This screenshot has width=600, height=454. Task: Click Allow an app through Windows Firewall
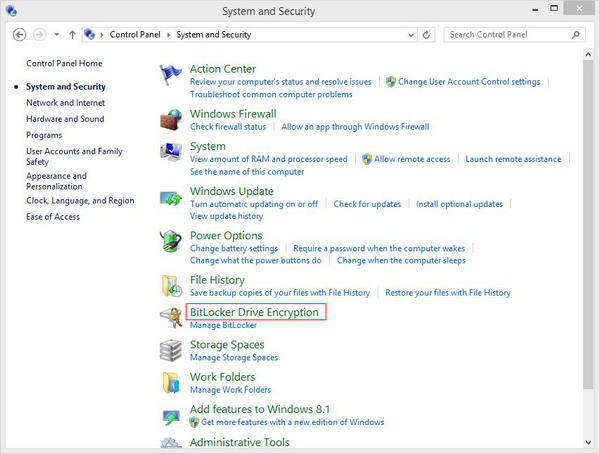(x=355, y=126)
